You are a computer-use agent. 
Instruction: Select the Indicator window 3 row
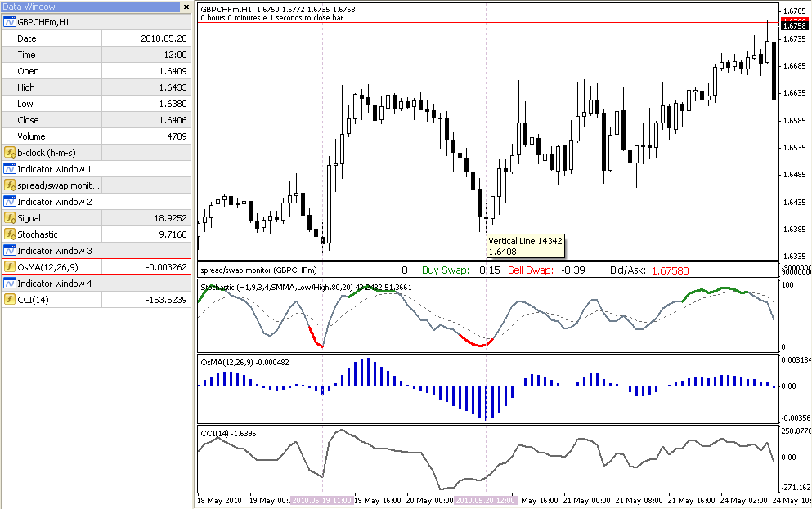[x=96, y=250]
